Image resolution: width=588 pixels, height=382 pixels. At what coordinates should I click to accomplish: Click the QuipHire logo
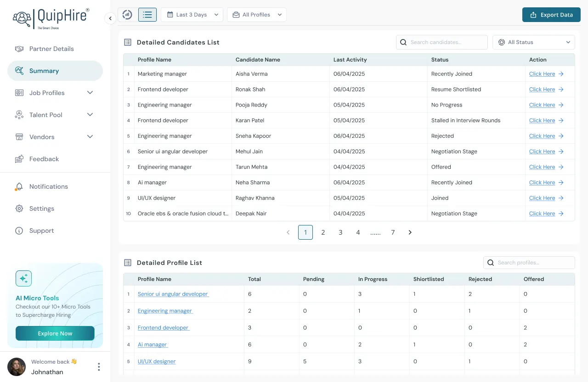(x=51, y=19)
